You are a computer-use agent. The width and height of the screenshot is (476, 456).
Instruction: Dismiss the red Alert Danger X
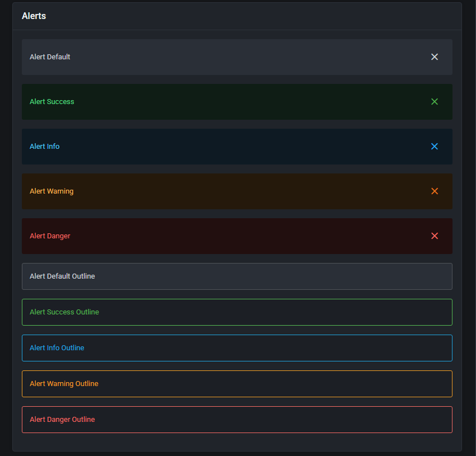(x=435, y=236)
